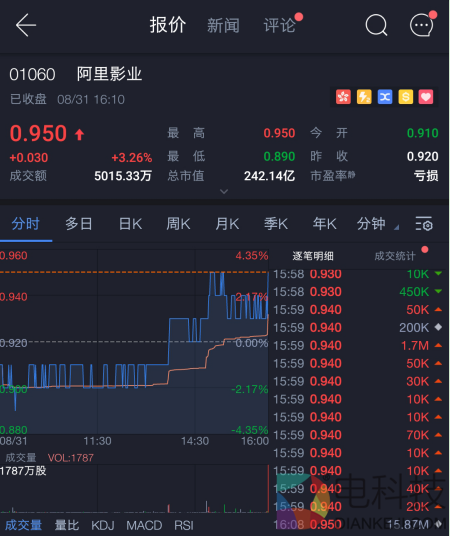Select 周K chart tab
The image size is (450, 536).
point(178,224)
